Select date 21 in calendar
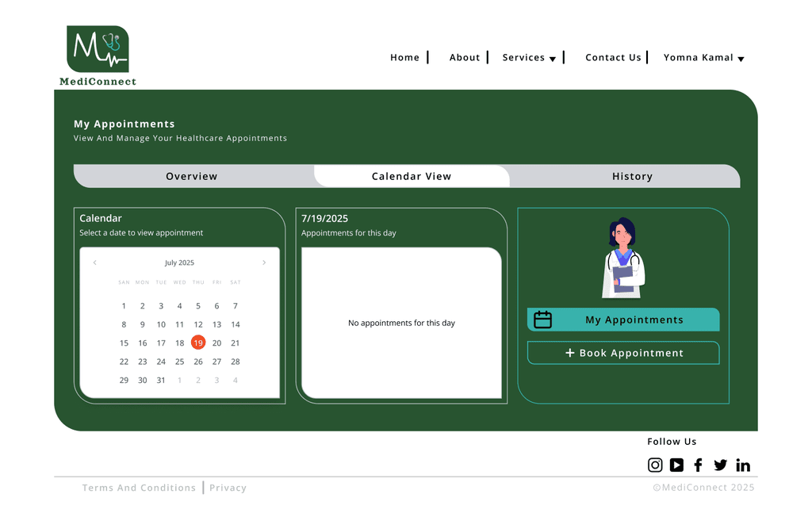 (235, 343)
